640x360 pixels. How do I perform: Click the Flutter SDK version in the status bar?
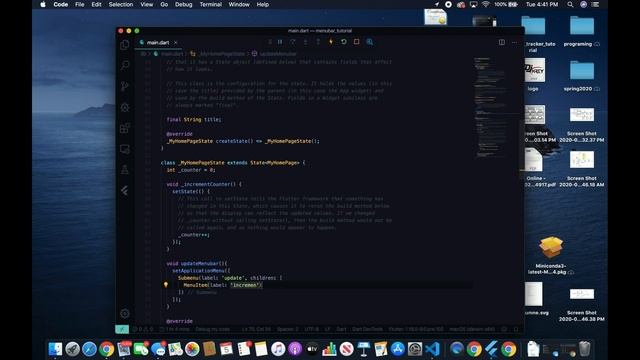(416, 329)
